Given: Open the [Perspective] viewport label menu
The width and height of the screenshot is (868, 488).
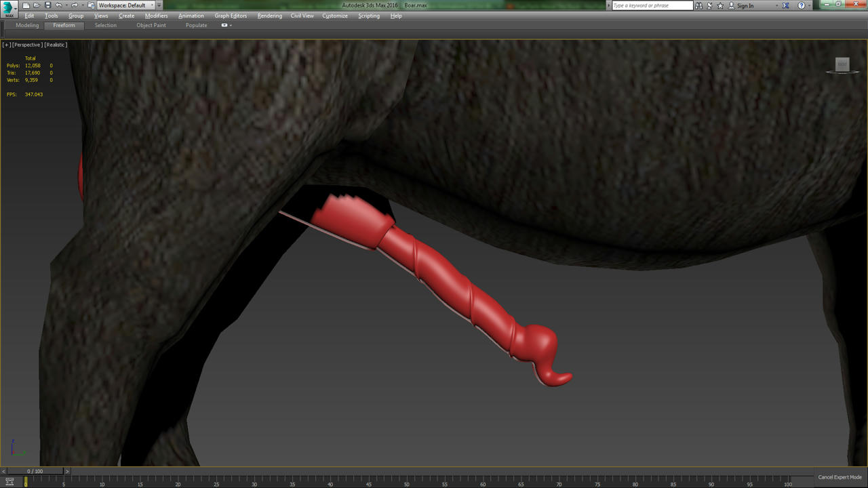Looking at the screenshot, I should click(28, 45).
